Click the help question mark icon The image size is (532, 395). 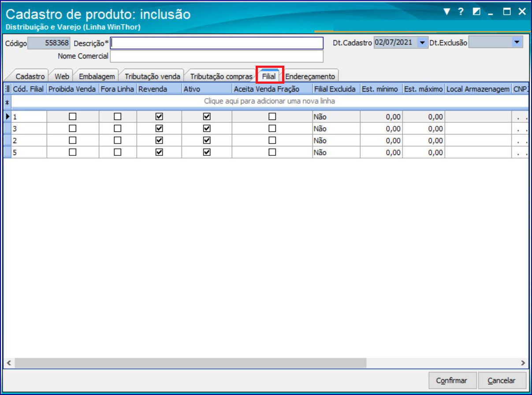(x=461, y=12)
